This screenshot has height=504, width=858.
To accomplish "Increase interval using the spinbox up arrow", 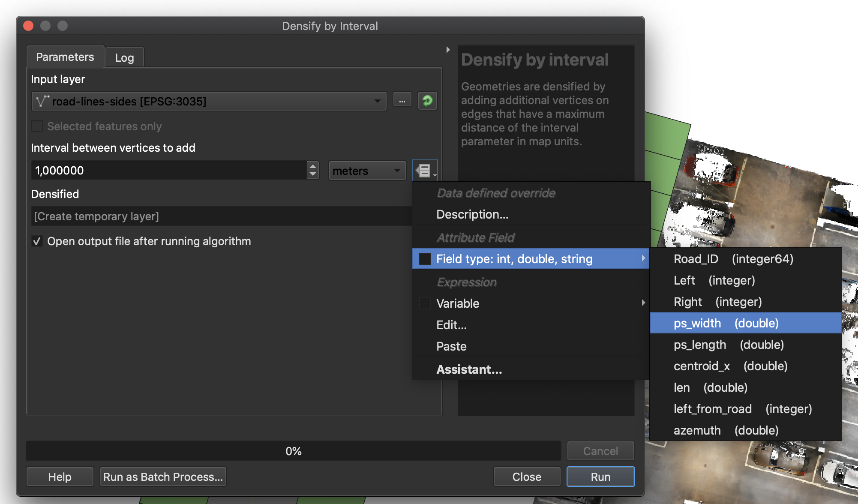I will 313,167.
